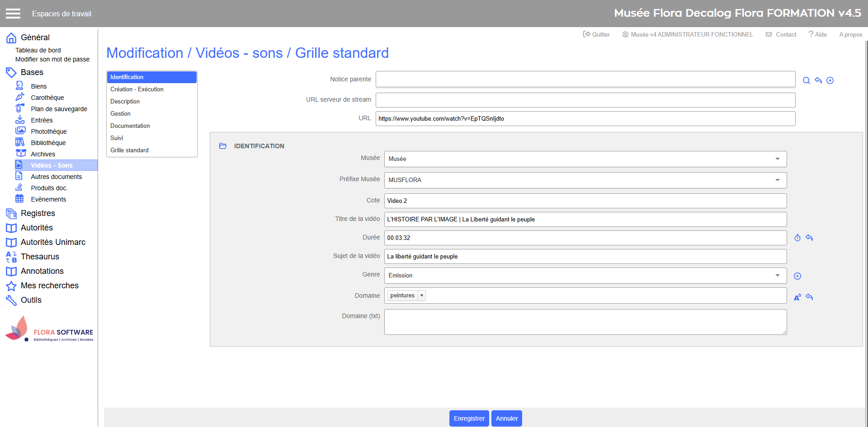Click the thesaurus icon beside Domaine
The image size is (868, 427).
tap(797, 297)
